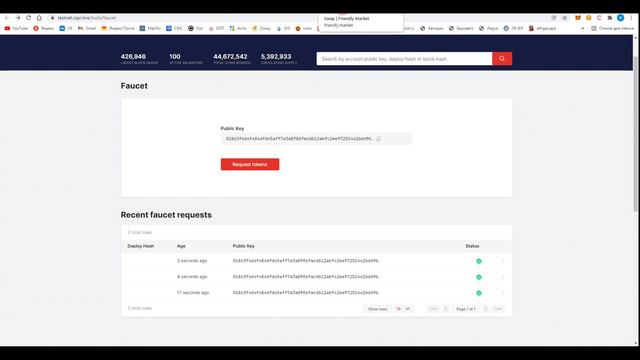The width and height of the screenshot is (640, 360).
Task: Click public key in 3 seconds ago row
Action: tap(307, 261)
